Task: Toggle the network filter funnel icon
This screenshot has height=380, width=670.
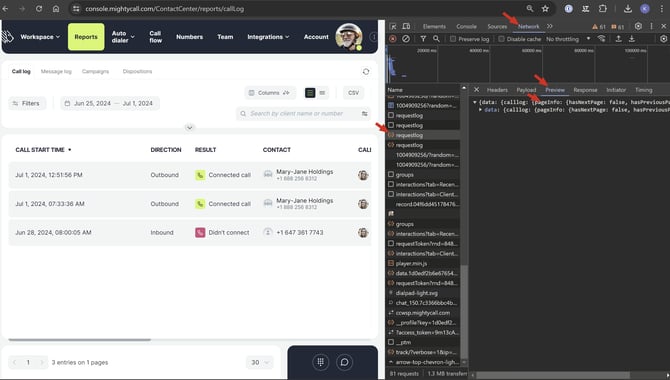Action: click(423, 39)
